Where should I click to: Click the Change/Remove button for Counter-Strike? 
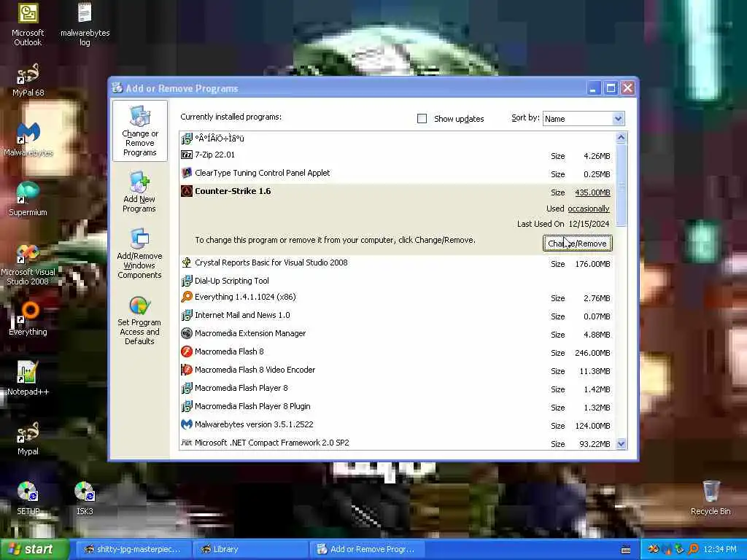click(x=578, y=244)
